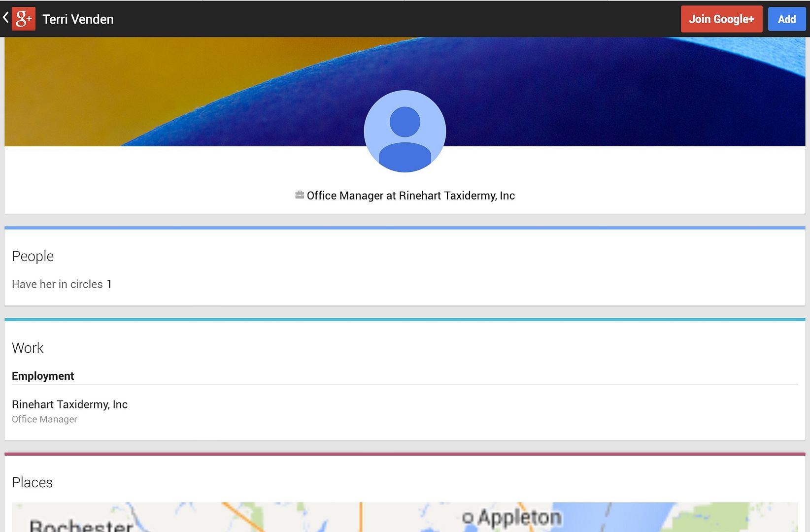Click the briefcase work icon
This screenshot has width=810, height=532.
pos(300,195)
